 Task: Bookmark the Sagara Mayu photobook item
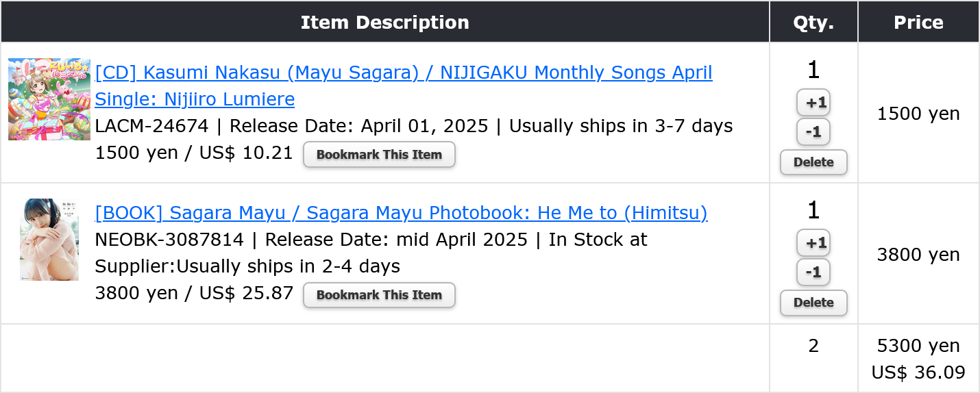[379, 295]
